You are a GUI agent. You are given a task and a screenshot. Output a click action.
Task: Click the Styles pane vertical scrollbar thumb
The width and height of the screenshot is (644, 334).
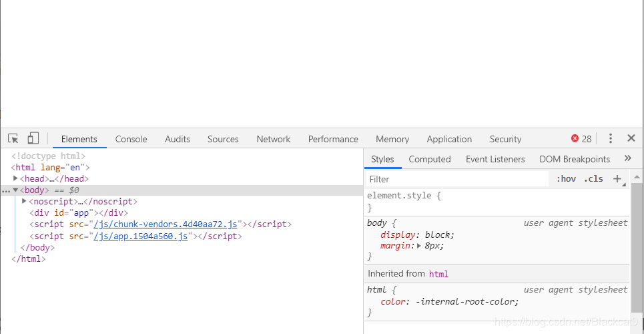pyautogui.click(x=636, y=246)
